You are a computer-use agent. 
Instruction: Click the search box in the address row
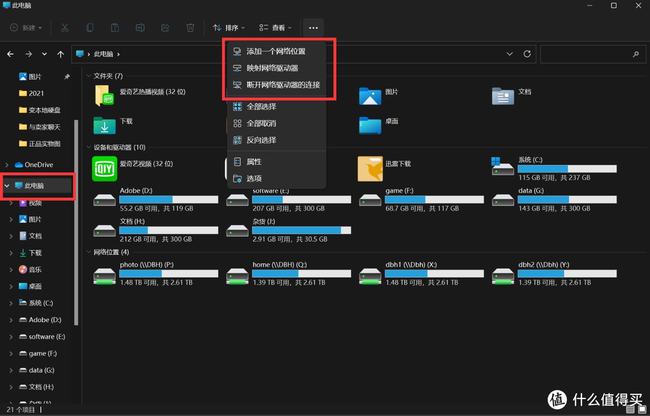click(590, 53)
